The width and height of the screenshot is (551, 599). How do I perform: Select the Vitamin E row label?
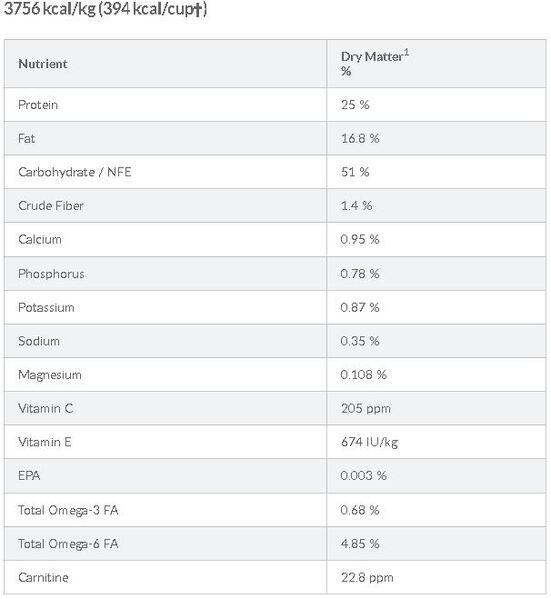(x=45, y=442)
